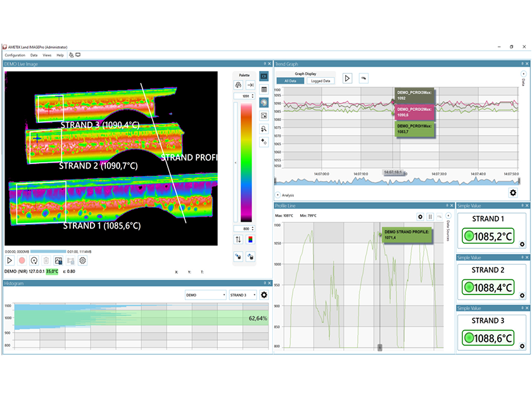This screenshot has width=532, height=399.
Task: Open the Help menu
Action: tap(60, 55)
